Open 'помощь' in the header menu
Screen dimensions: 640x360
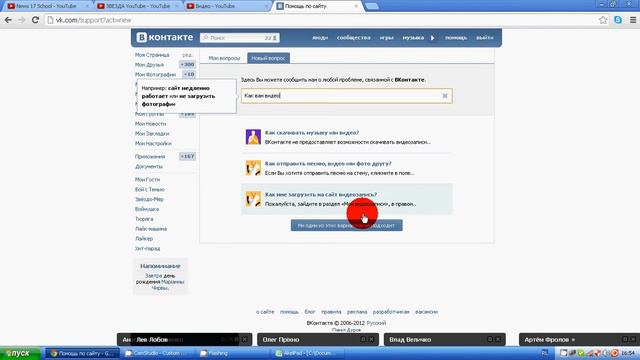(456, 38)
